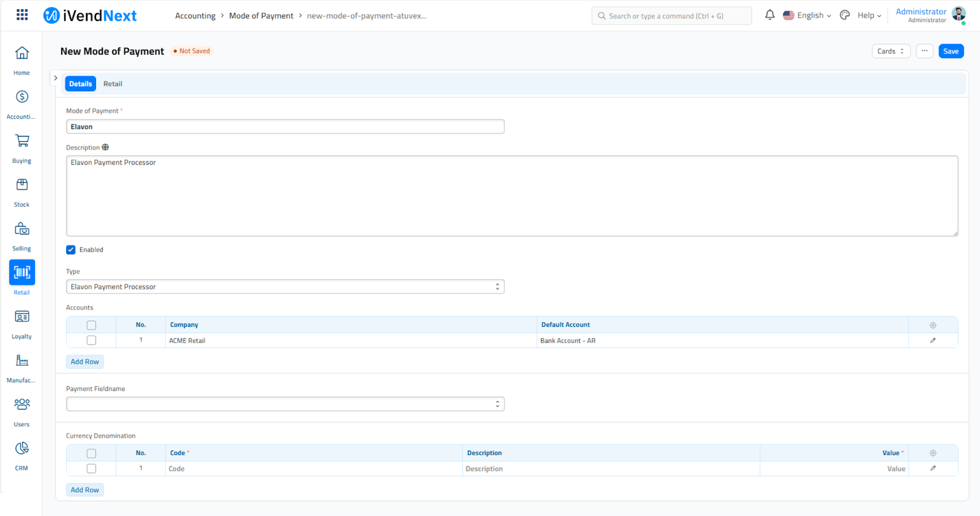
Task: Click the Description cell in denomination row
Action: (611, 469)
